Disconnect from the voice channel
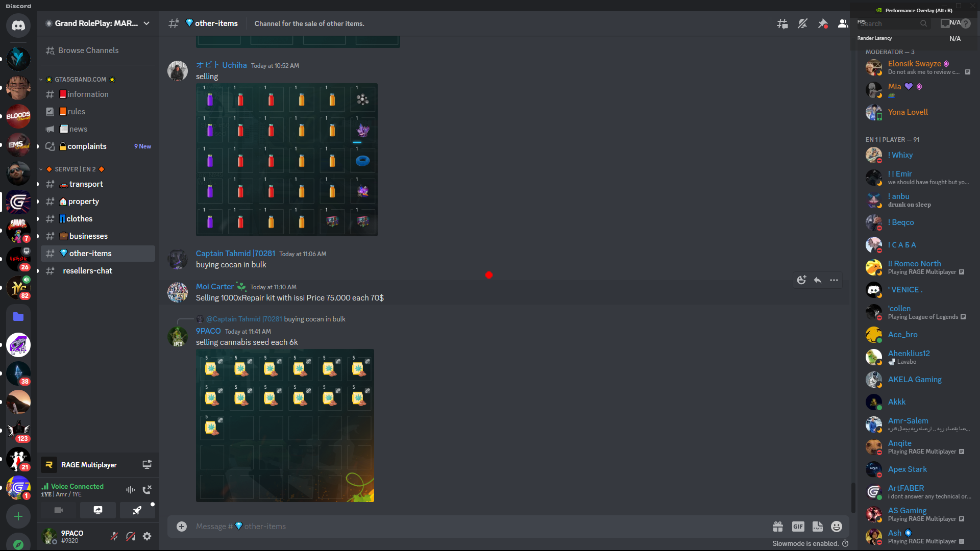980x551 pixels. [147, 490]
